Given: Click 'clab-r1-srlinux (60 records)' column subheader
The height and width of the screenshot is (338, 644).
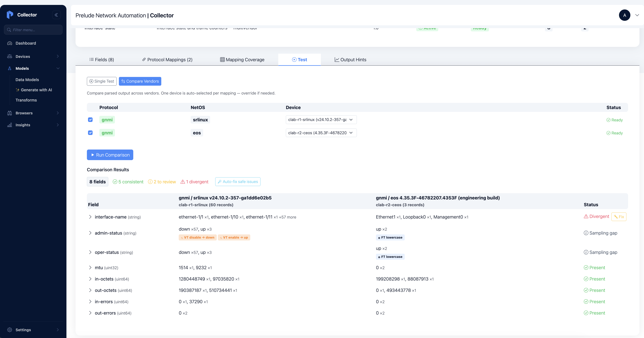Looking at the screenshot, I should coord(206,205).
